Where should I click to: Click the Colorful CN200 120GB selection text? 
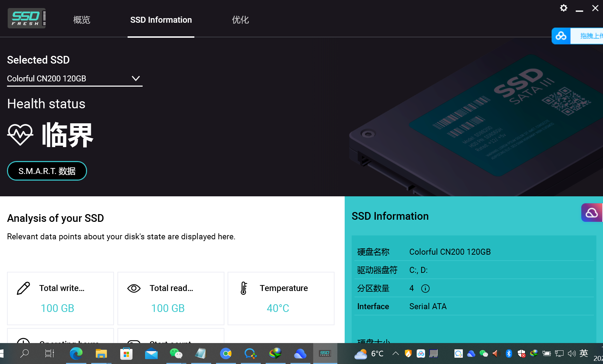tap(46, 79)
